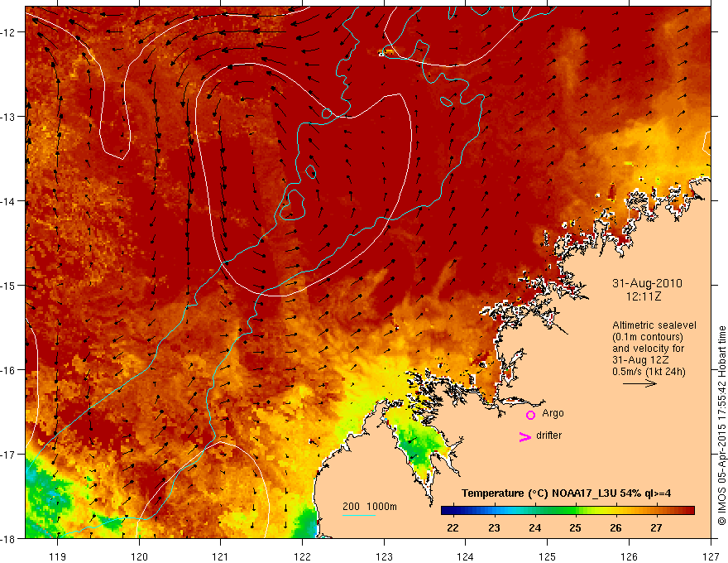Click the magenta Argo circle legend symbol

click(x=530, y=415)
